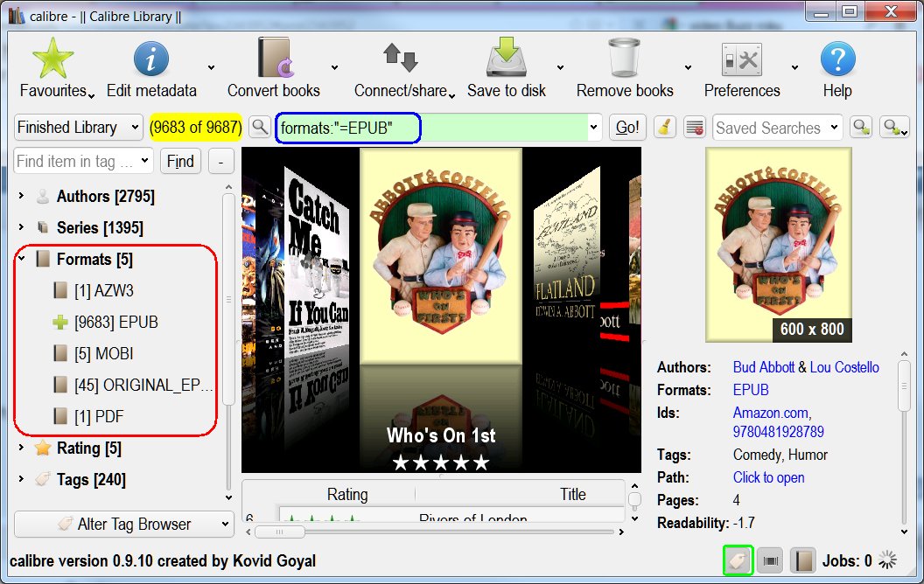
Task: Open the Convert books dropdown arrow
Action: click(x=334, y=68)
